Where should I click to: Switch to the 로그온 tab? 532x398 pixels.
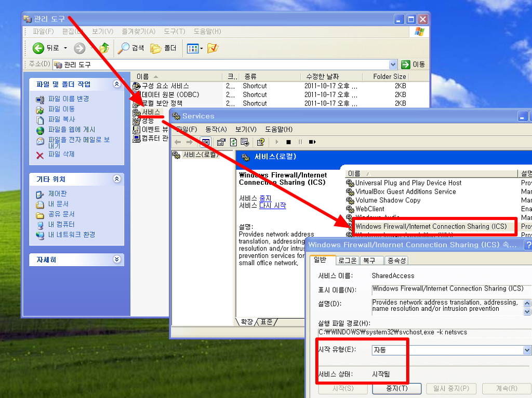point(347,260)
